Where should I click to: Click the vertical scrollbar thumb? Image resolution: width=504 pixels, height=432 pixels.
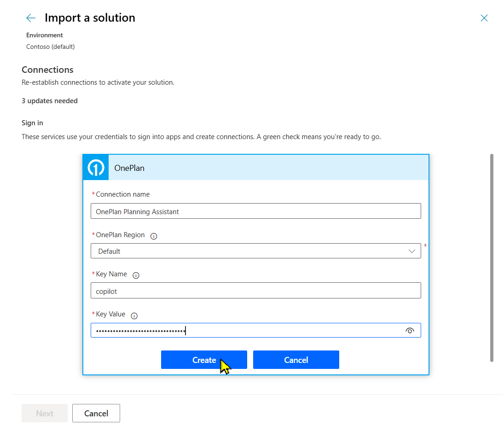click(492, 258)
